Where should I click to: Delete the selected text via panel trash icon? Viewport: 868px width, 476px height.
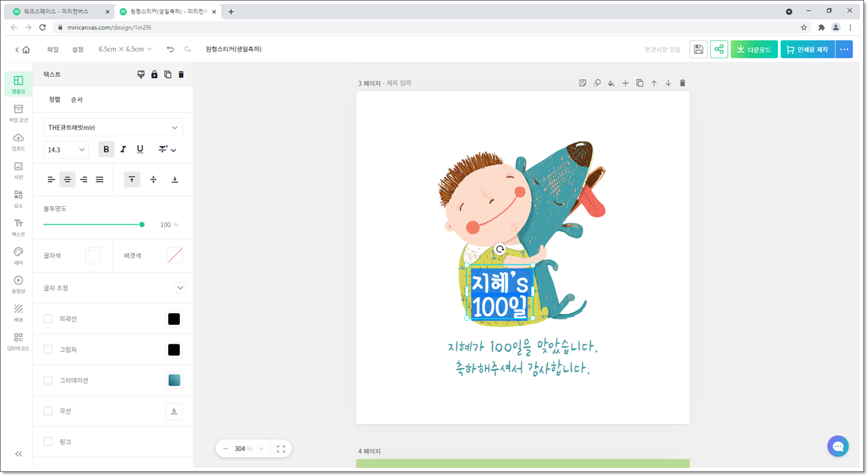point(181,75)
